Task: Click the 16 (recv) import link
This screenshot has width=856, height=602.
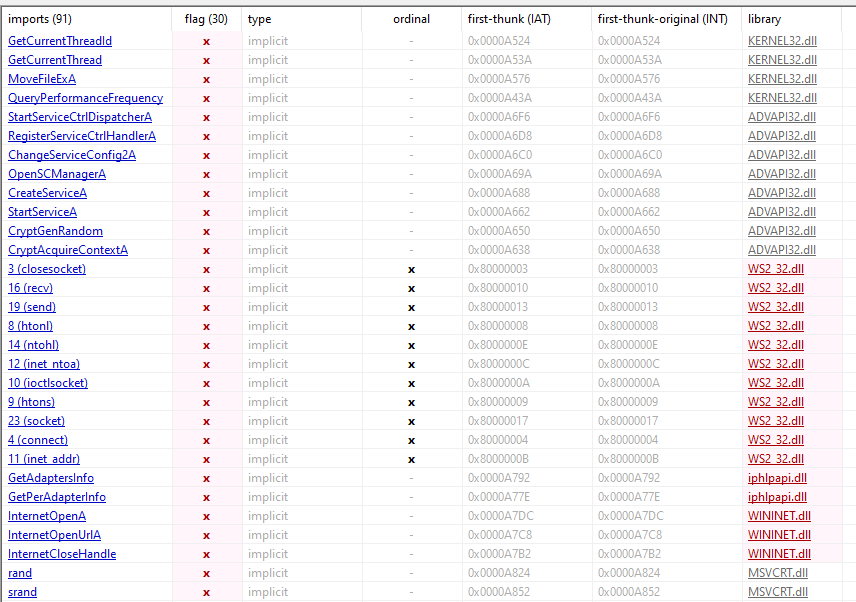Action: click(x=30, y=288)
